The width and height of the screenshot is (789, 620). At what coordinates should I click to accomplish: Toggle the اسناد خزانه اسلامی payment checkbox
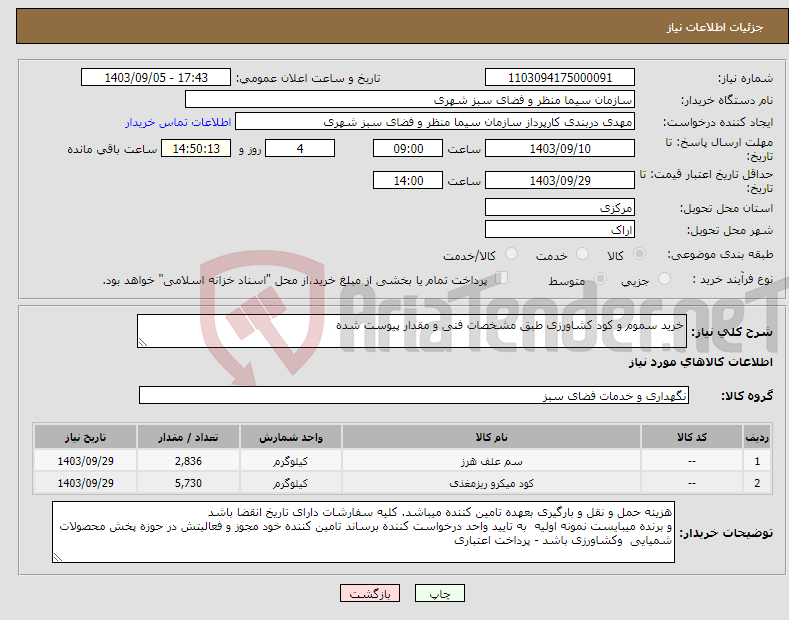(x=502, y=278)
